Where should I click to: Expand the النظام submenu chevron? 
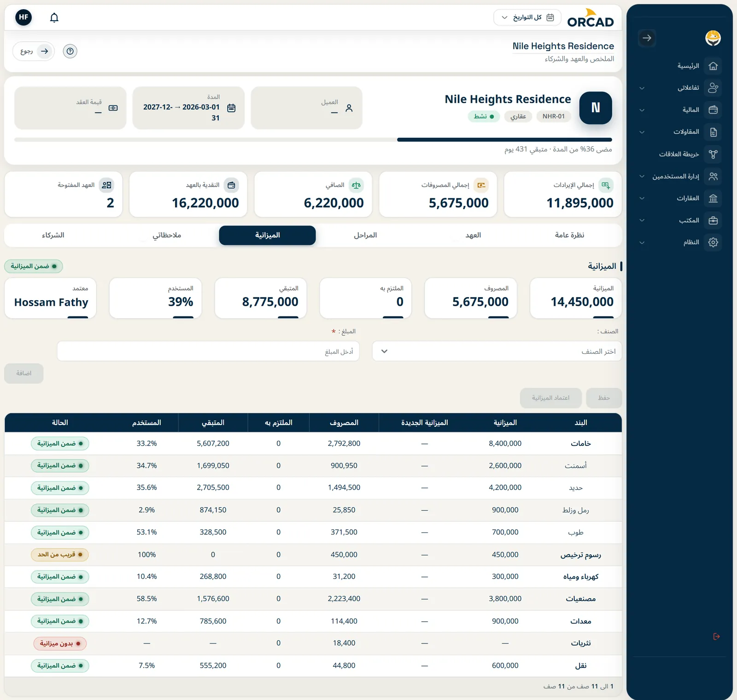pyautogui.click(x=642, y=243)
